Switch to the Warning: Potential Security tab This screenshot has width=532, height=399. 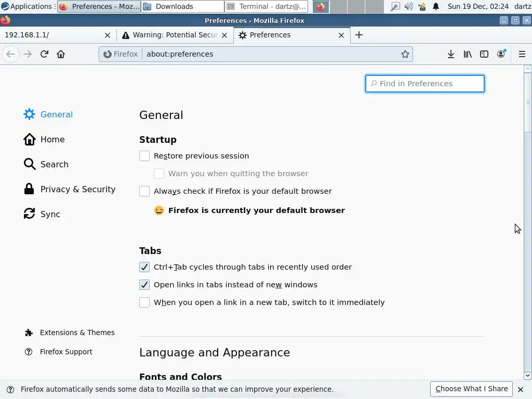click(170, 35)
